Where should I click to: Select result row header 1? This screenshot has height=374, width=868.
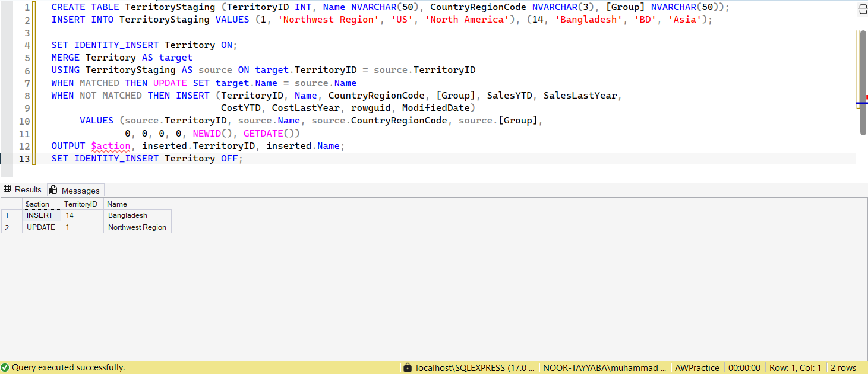click(x=11, y=215)
